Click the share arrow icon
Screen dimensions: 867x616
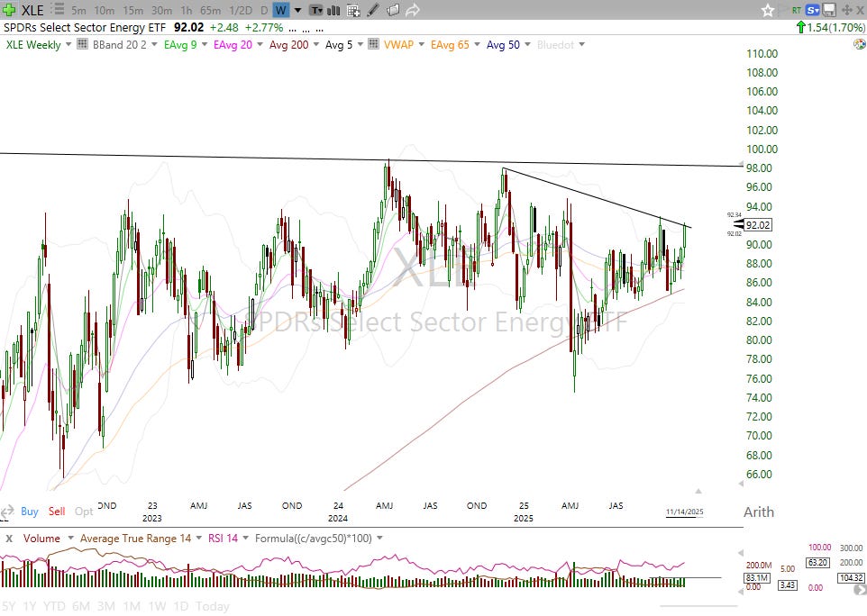(413, 10)
